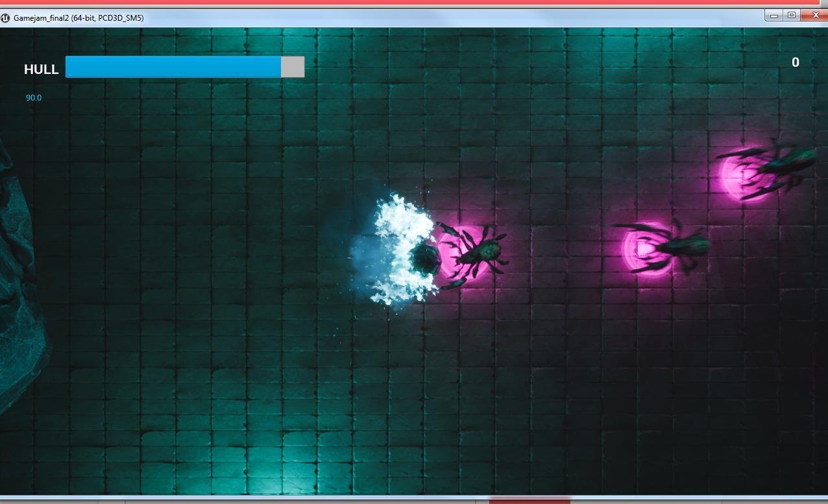828x504 pixels.
Task: Click the red highlighted item on bottom bar
Action: 529,500
